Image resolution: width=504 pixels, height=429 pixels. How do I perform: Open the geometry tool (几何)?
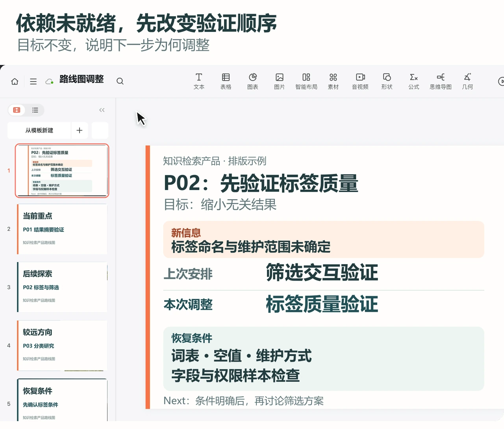coord(467,81)
